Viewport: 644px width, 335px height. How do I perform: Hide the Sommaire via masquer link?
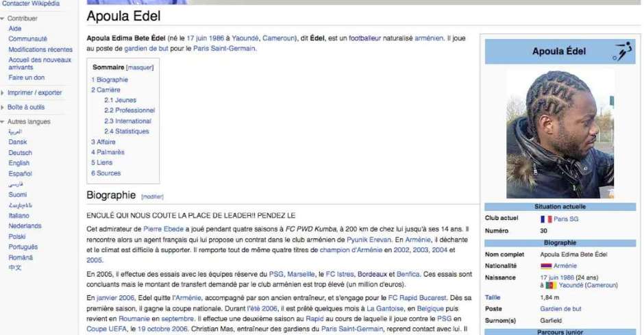tap(140, 67)
